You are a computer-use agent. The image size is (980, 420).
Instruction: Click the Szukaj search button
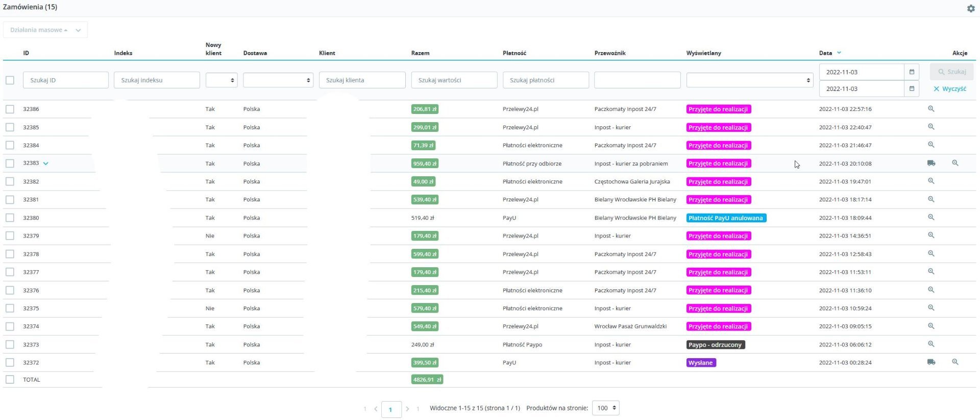951,72
